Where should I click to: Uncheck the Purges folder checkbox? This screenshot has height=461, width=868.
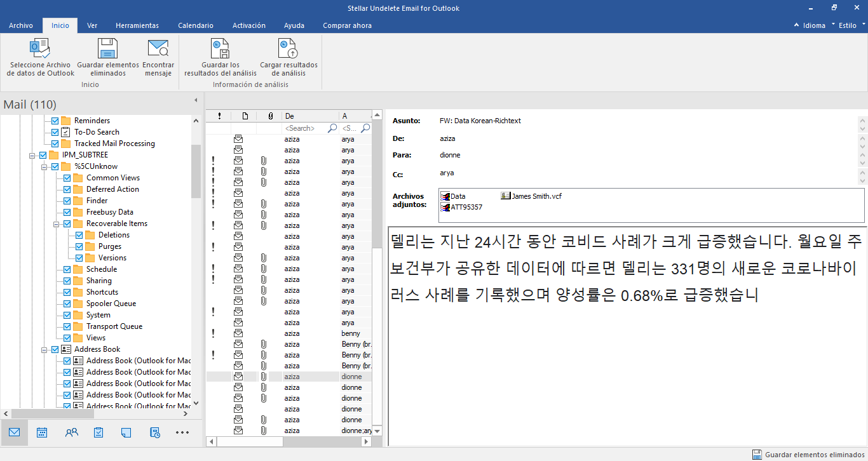pyautogui.click(x=79, y=246)
